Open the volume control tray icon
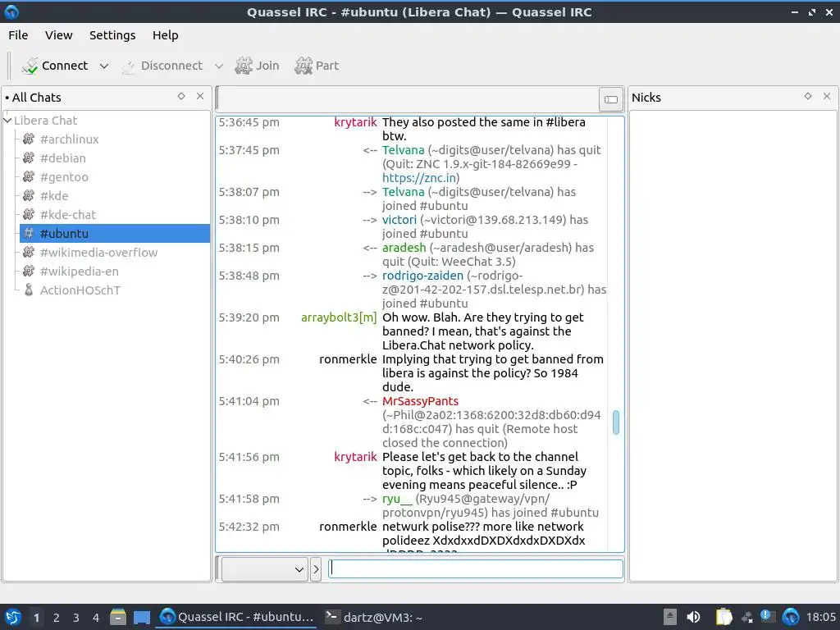 (x=693, y=617)
